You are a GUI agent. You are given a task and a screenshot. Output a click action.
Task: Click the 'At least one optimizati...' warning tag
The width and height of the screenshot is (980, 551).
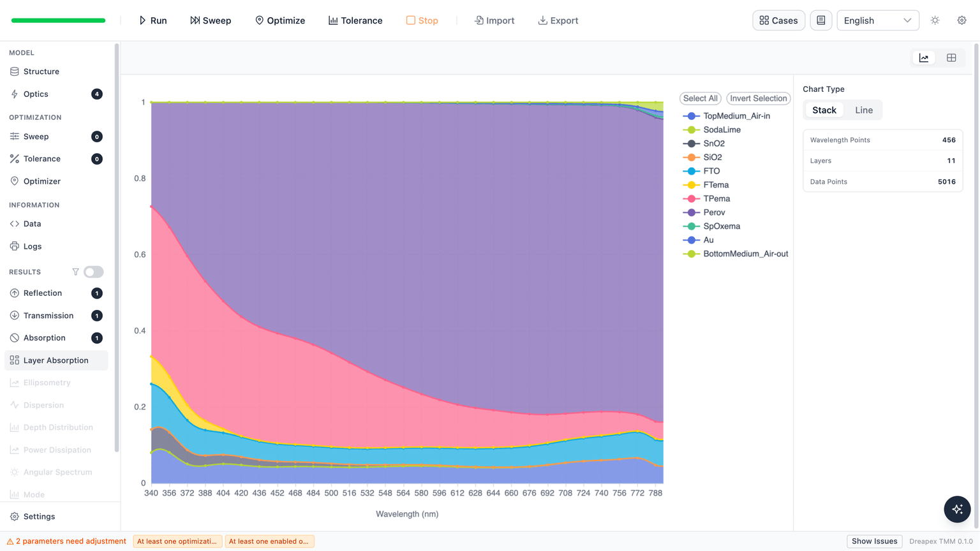pos(177,541)
